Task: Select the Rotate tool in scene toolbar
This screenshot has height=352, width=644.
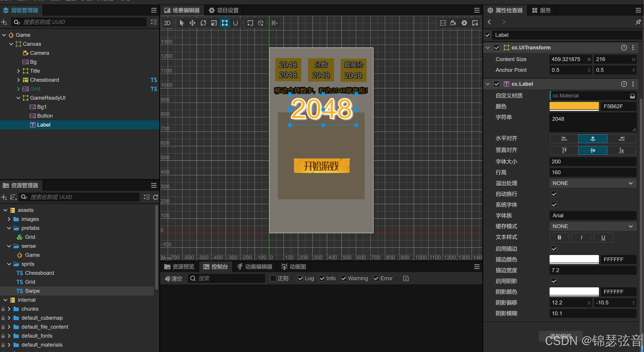Action: click(x=203, y=23)
